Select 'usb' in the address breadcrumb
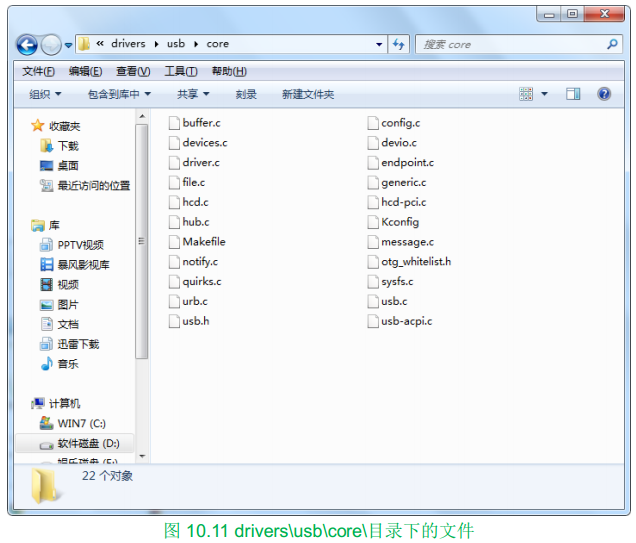This screenshot has height=543, width=636. click(x=176, y=44)
